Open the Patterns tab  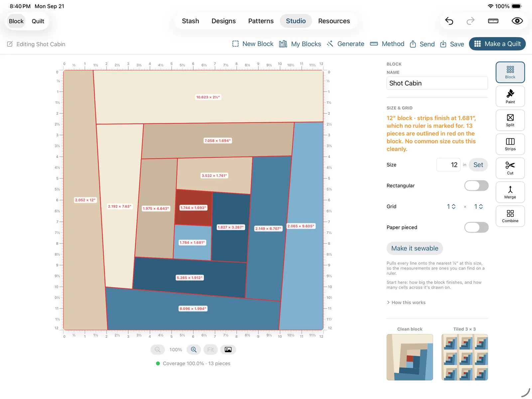(261, 21)
